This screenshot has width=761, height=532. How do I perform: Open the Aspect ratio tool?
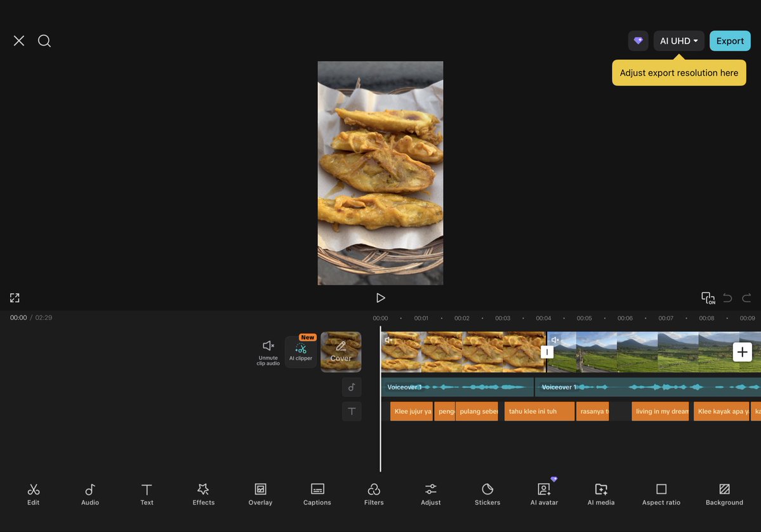[661, 495]
